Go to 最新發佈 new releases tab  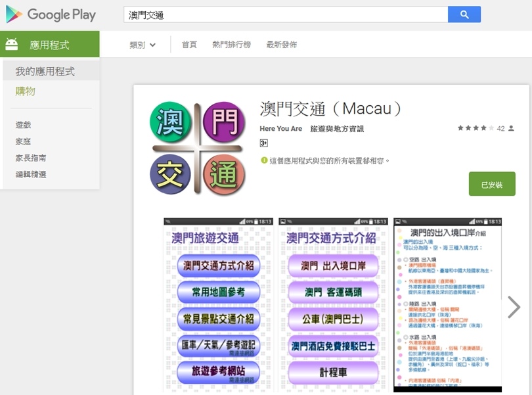[x=281, y=45]
